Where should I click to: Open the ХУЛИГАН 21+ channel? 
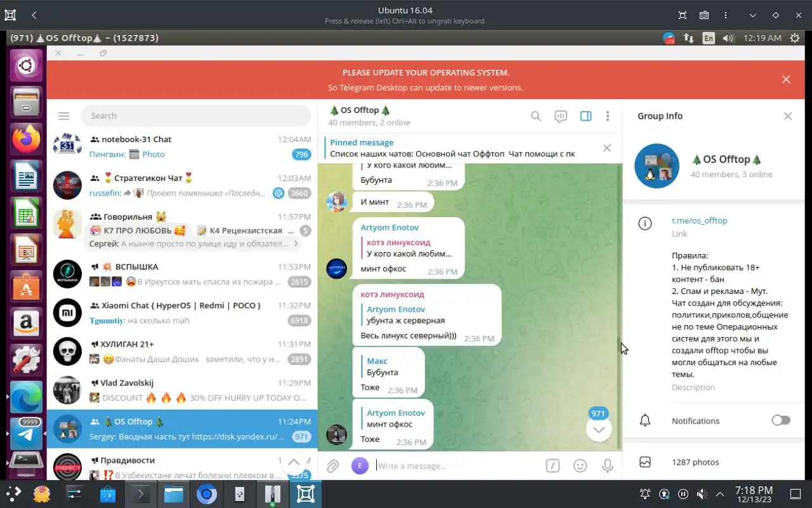[182, 352]
